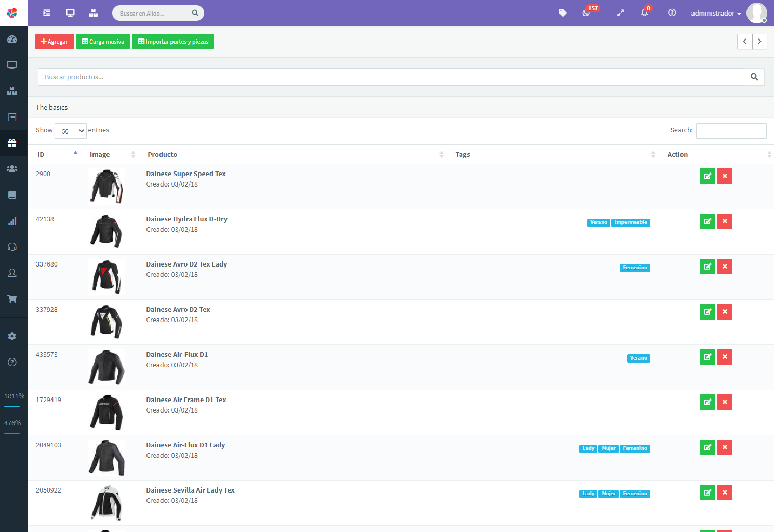Image resolution: width=774 pixels, height=532 pixels.
Task: Open the book sidebar icon
Action: point(12,195)
